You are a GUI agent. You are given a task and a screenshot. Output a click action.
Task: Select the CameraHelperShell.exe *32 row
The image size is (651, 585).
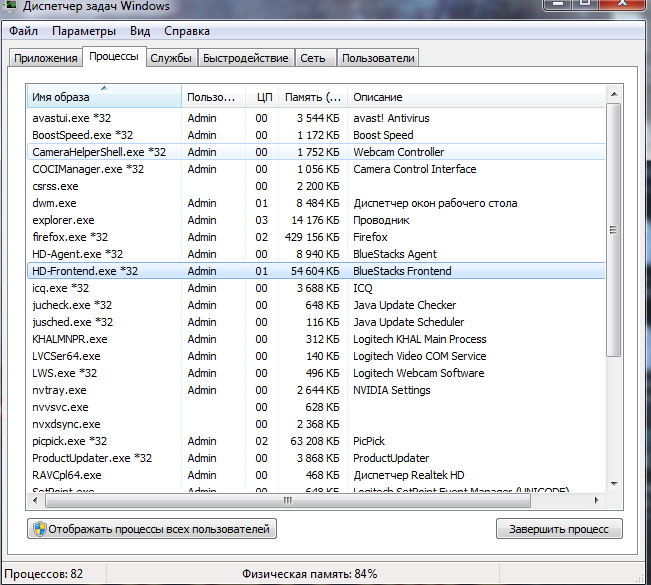[316, 152]
